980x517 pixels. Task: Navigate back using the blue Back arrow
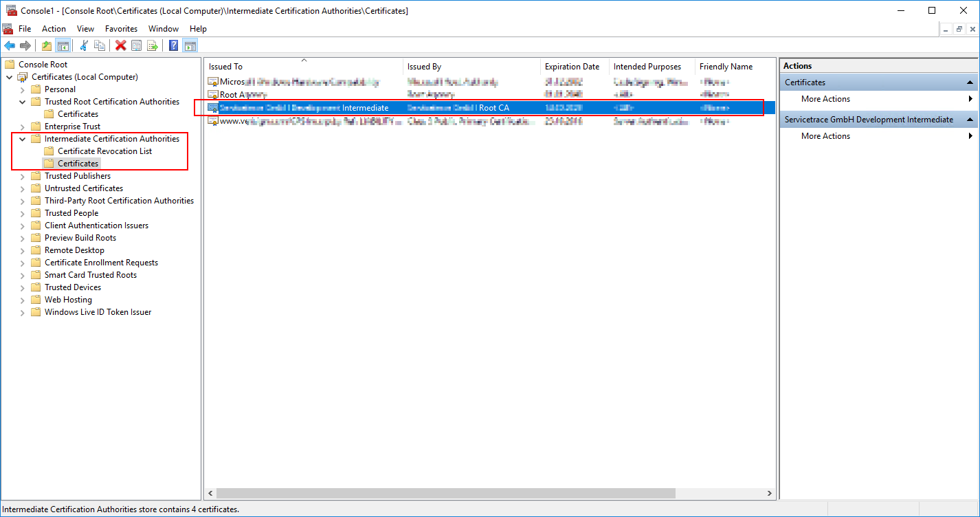coord(10,45)
